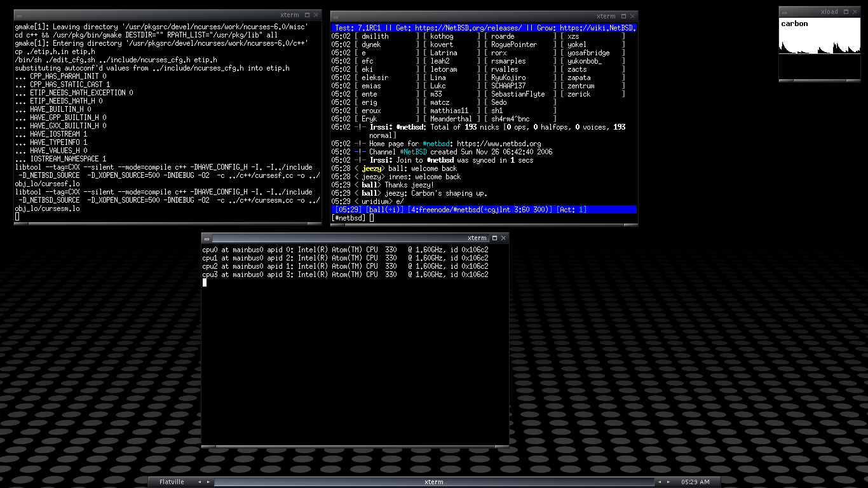Click the ETIP_NEEDS_MATH_EXCEPTION 0 line
868x488 pixels.
(x=74, y=93)
